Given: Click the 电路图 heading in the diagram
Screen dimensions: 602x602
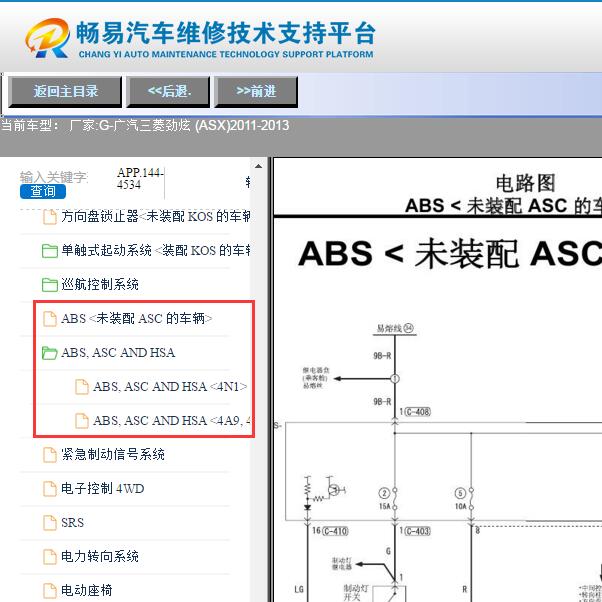Looking at the screenshot, I should click(525, 183).
